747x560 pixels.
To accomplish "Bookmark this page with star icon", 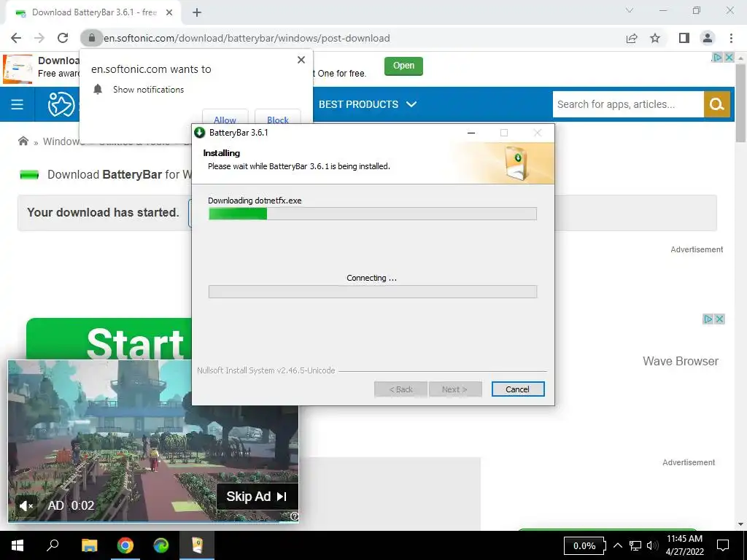I will (655, 38).
